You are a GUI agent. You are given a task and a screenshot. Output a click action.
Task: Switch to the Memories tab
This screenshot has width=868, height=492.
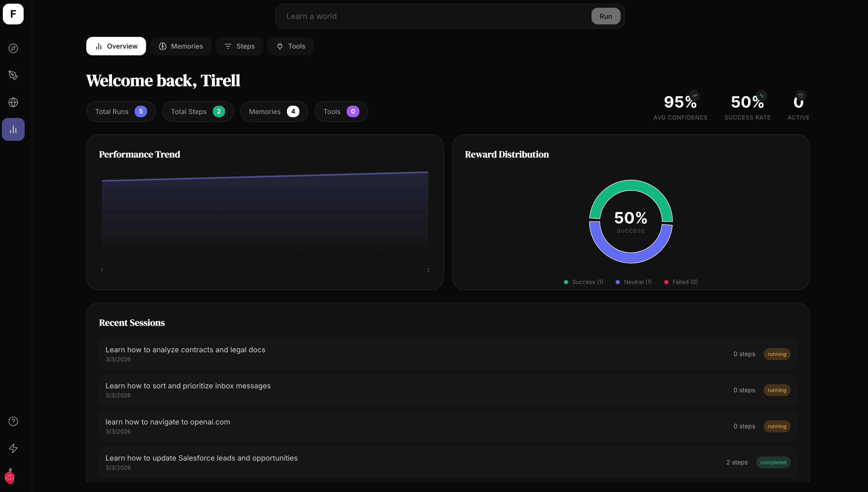(x=181, y=46)
